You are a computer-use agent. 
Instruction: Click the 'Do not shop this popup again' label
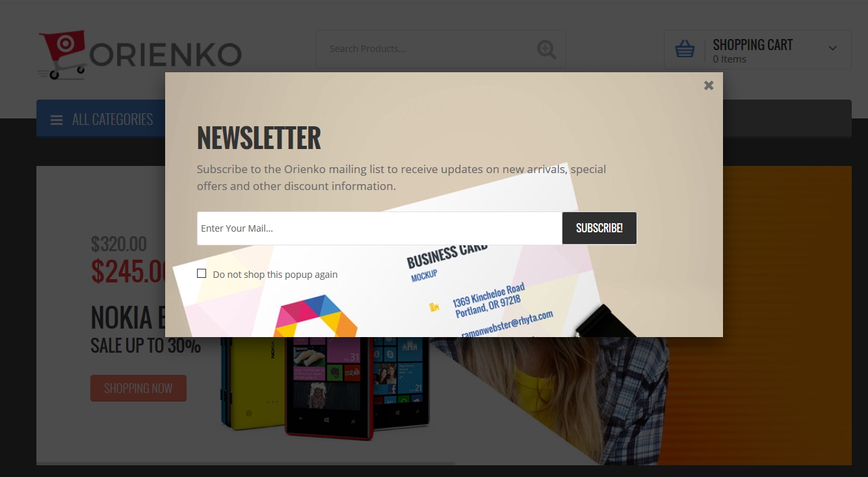275,275
